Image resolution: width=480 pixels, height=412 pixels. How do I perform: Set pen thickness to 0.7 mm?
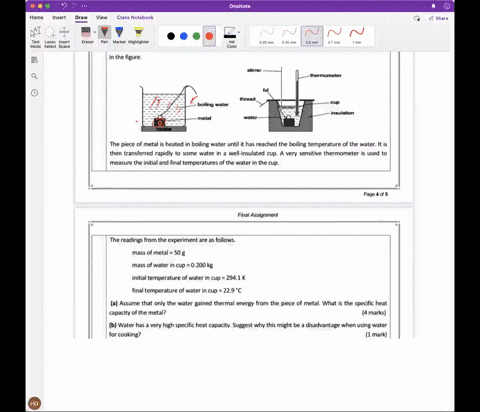click(334, 36)
